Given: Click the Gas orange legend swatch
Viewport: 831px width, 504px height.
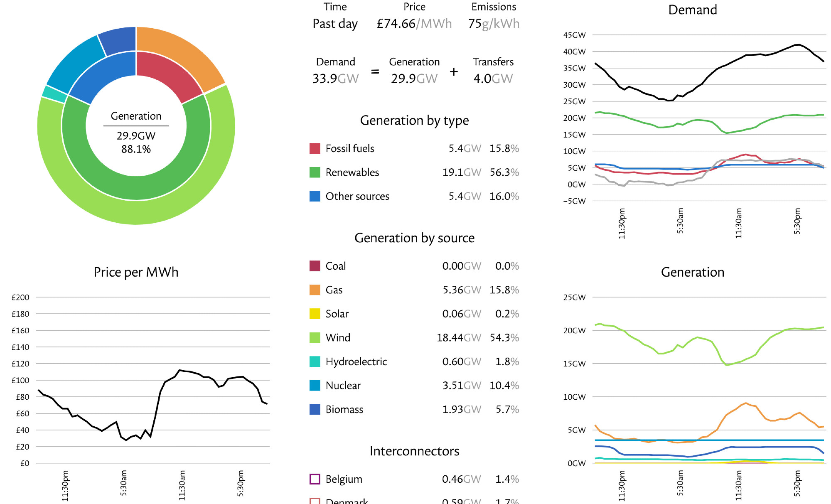Looking at the screenshot, I should click(x=315, y=290).
